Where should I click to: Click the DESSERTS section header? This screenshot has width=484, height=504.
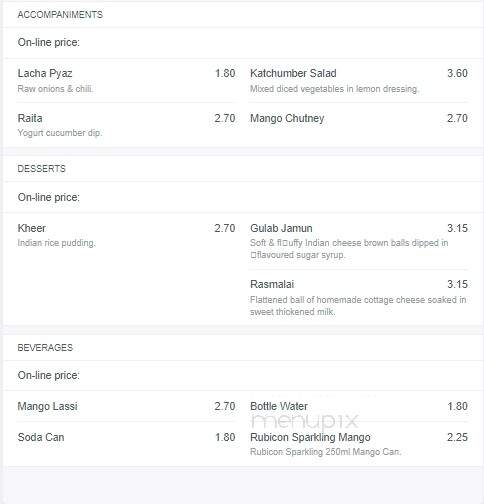(41, 169)
